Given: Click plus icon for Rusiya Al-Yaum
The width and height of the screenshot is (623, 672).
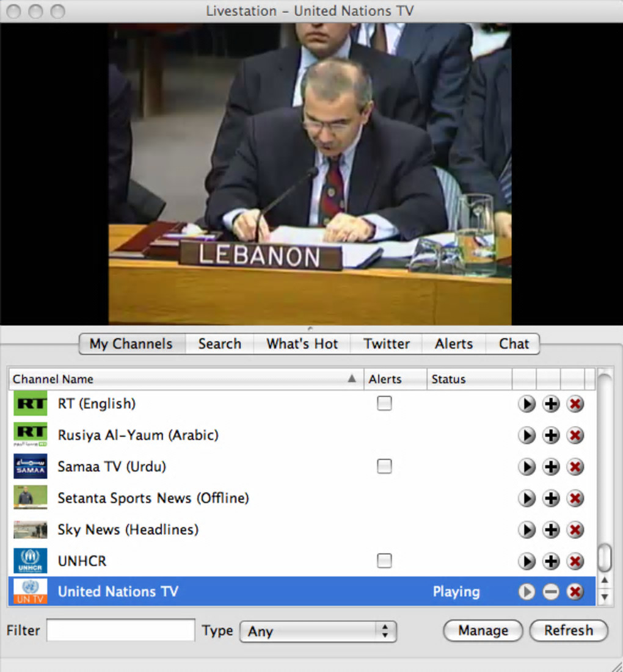Looking at the screenshot, I should coord(551,435).
